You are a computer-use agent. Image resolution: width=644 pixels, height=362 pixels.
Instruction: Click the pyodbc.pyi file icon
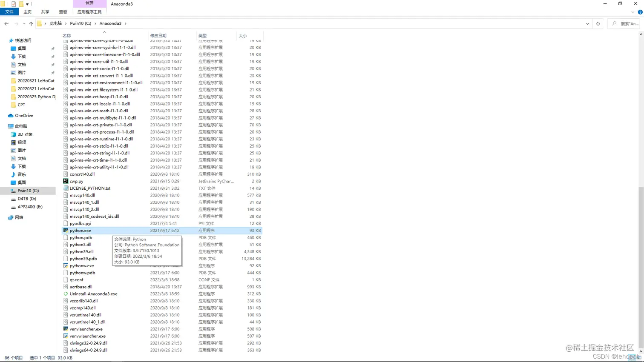66,223
